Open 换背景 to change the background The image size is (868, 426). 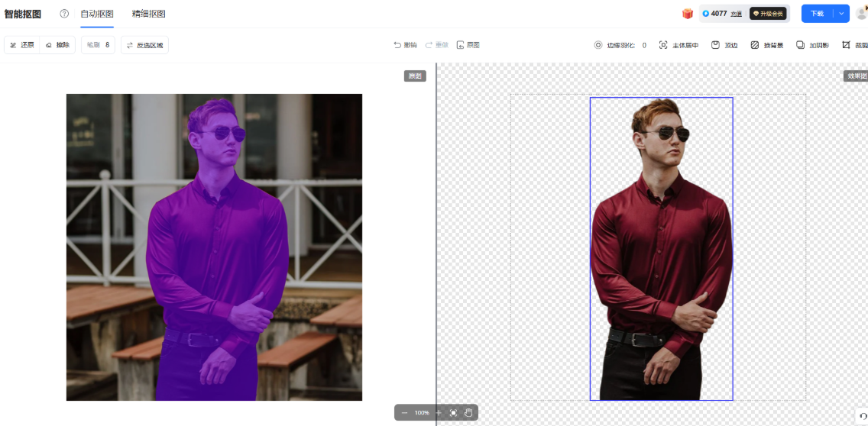(766, 45)
